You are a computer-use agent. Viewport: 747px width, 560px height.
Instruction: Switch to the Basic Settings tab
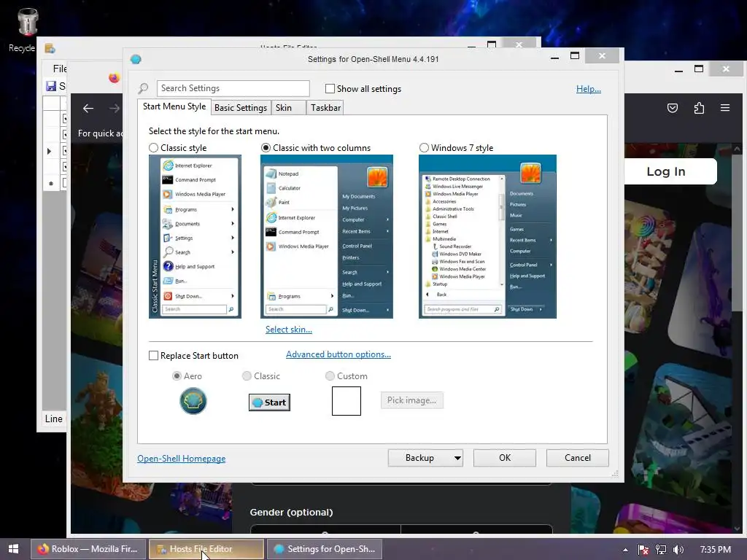coord(241,108)
